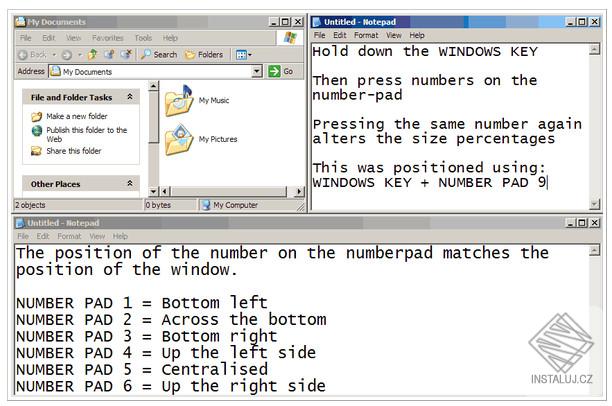Click the My Music folder label
This screenshot has width=612, height=406.
[x=214, y=100]
